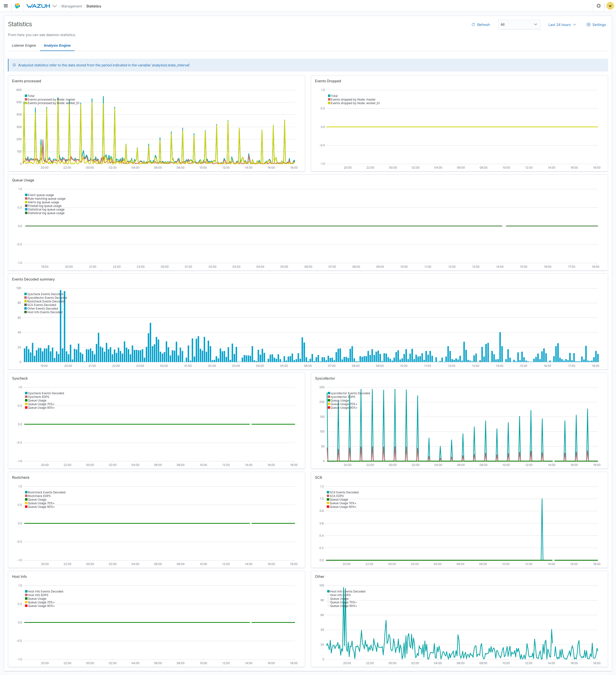The width and height of the screenshot is (616, 675).
Task: Click the Events processed chart title
Action: 26,81
